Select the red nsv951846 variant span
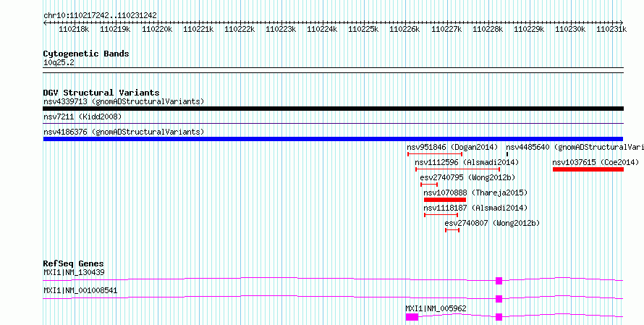Image resolution: width=644 pixels, height=325 pixels. coord(435,154)
